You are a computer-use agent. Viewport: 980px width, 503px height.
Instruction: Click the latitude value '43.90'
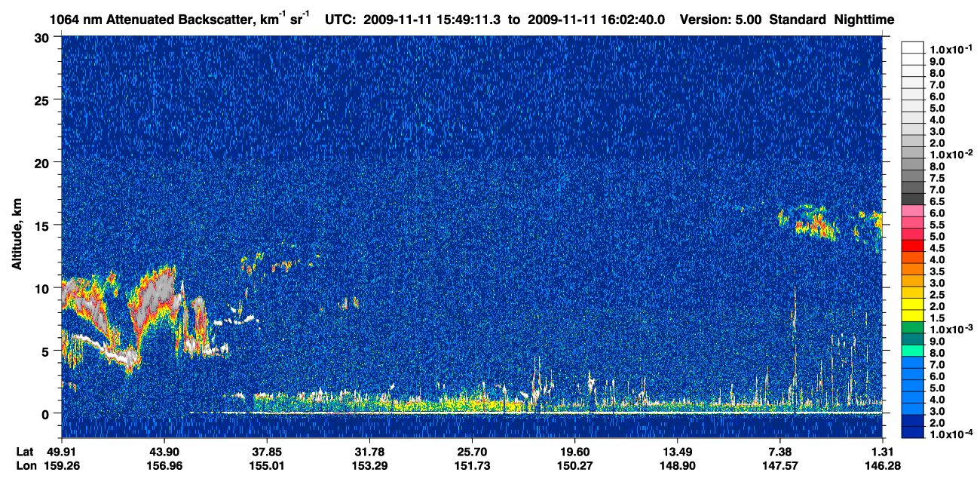[164, 452]
